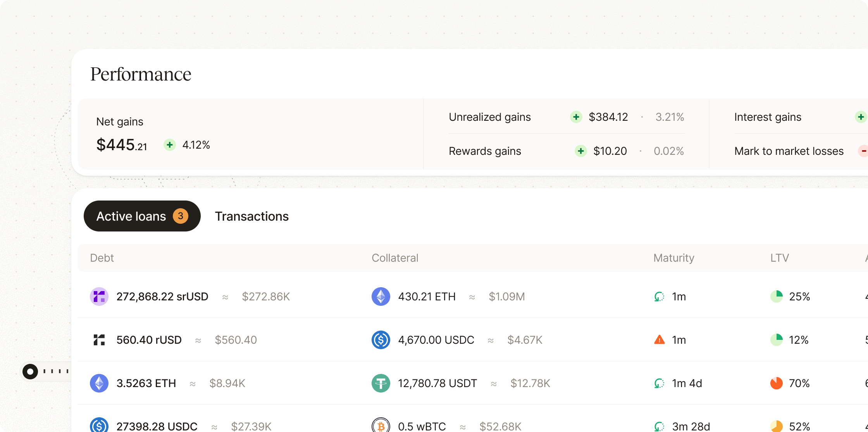This screenshot has height=432, width=868.
Task: Click red minus icon for Mark to market losses
Action: point(863,151)
